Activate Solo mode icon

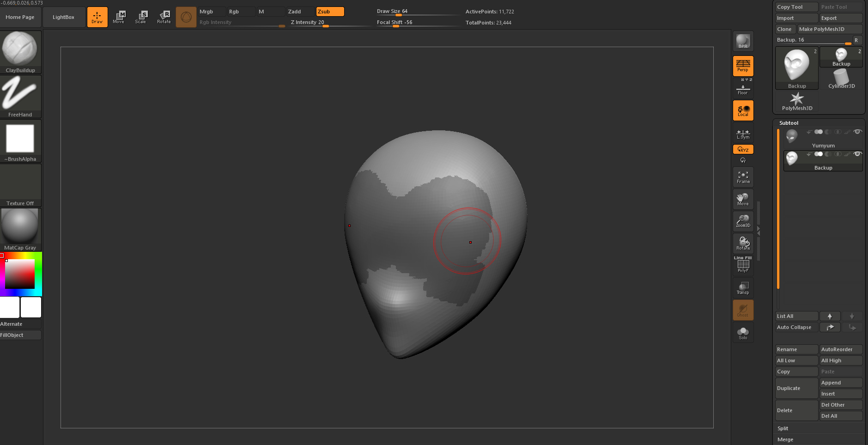pos(743,333)
